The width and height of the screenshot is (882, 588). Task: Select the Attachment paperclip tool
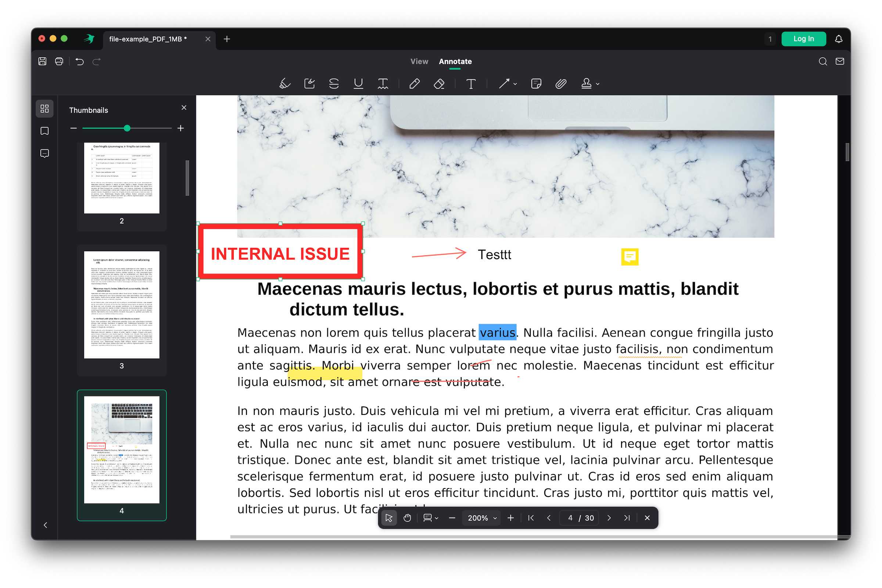pyautogui.click(x=561, y=84)
